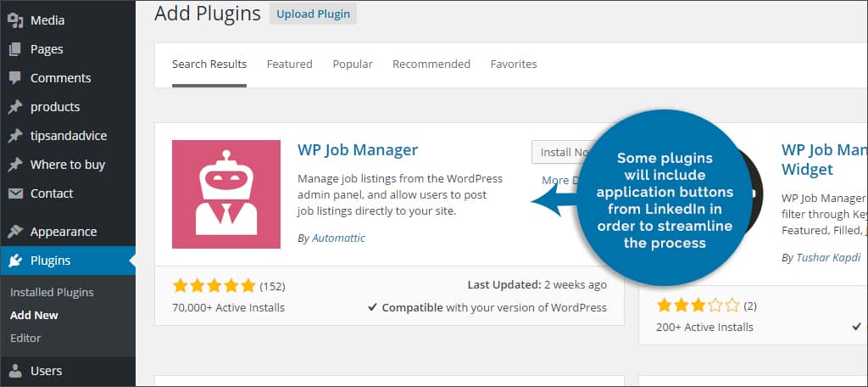The height and width of the screenshot is (387, 868).
Task: Click the Pages icon in sidebar
Action: [x=15, y=49]
